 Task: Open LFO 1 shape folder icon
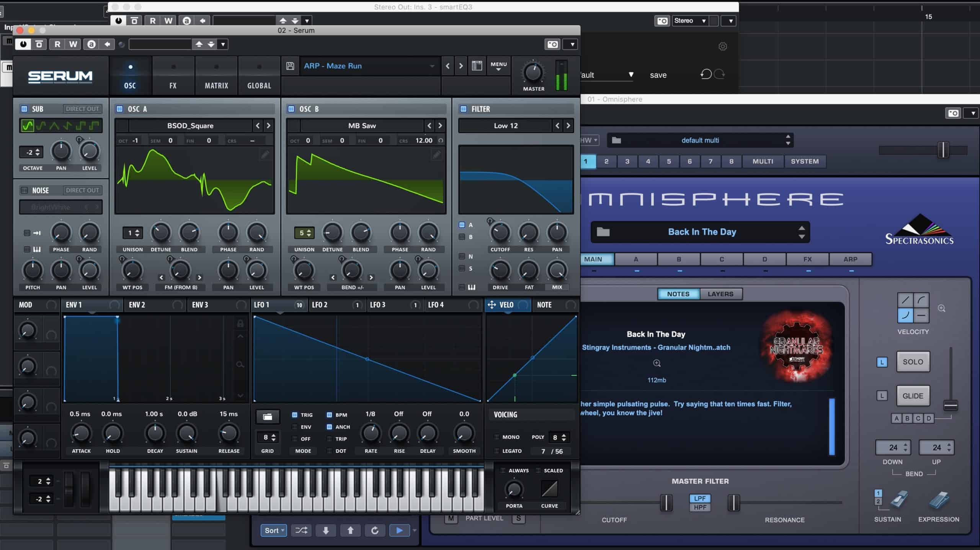(x=268, y=417)
